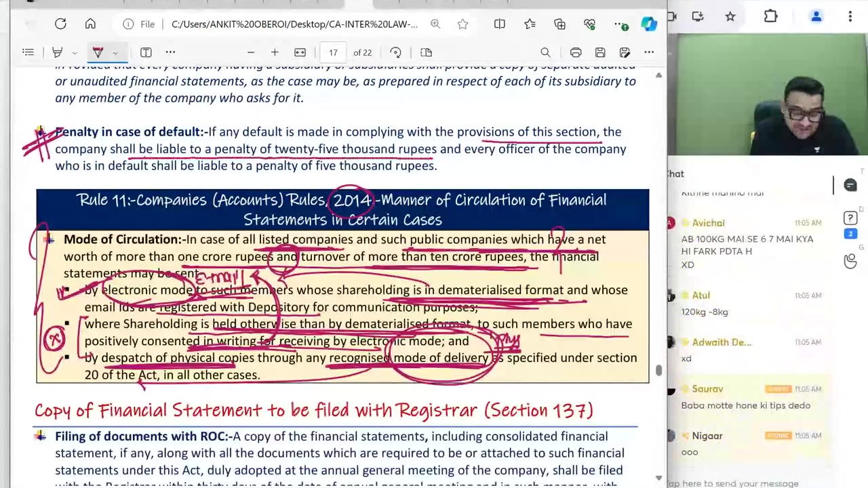Save the PDF document

pyautogui.click(x=600, y=52)
